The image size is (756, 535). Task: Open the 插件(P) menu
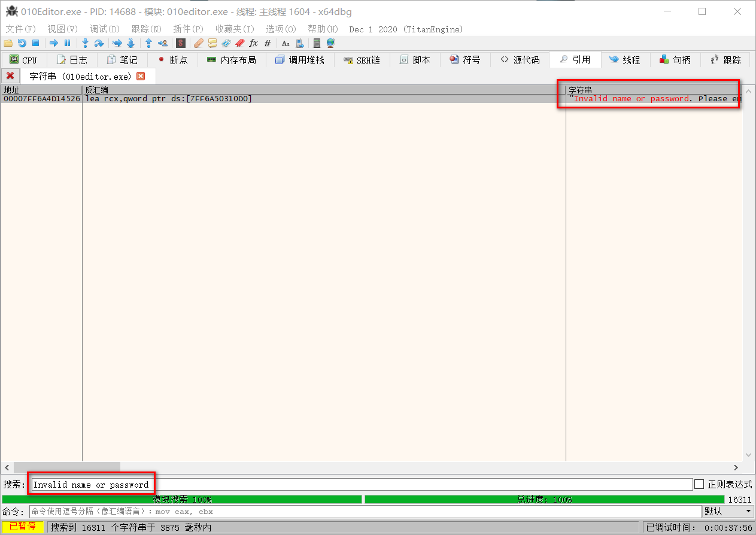coord(189,29)
